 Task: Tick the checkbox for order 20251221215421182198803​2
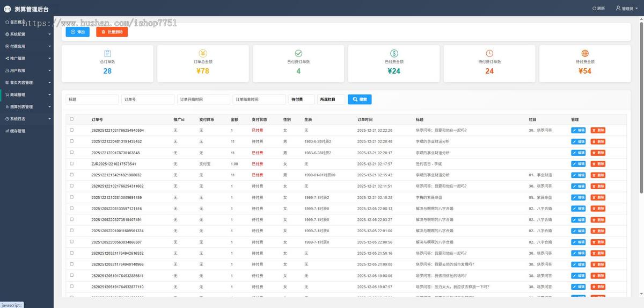click(x=72, y=175)
